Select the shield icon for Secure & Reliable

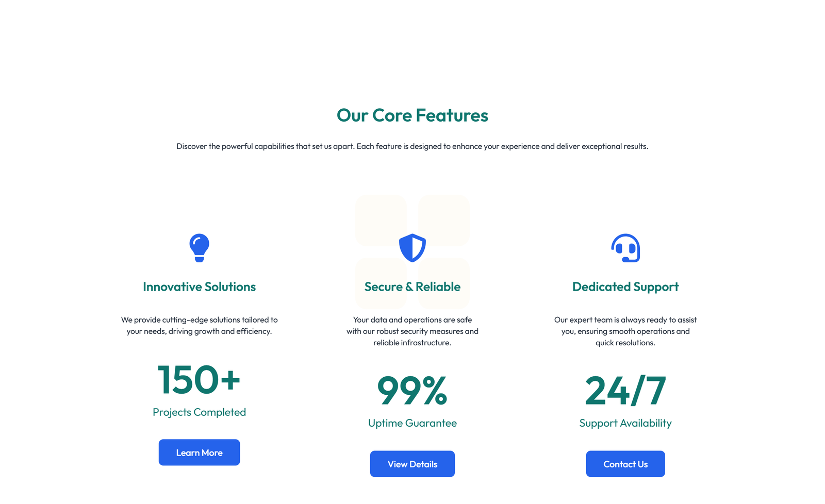tap(412, 248)
